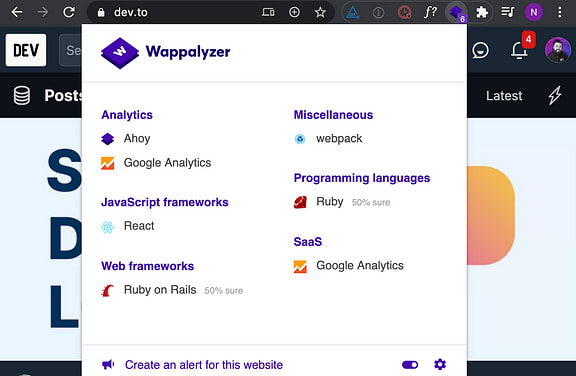Click the DEV logo
576x376 pixels.
[x=26, y=50]
